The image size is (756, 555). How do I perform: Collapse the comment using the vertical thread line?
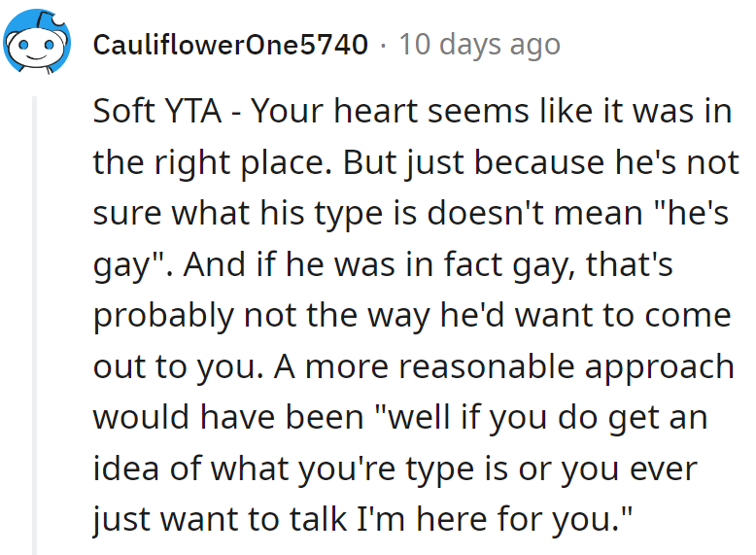[x=38, y=321]
